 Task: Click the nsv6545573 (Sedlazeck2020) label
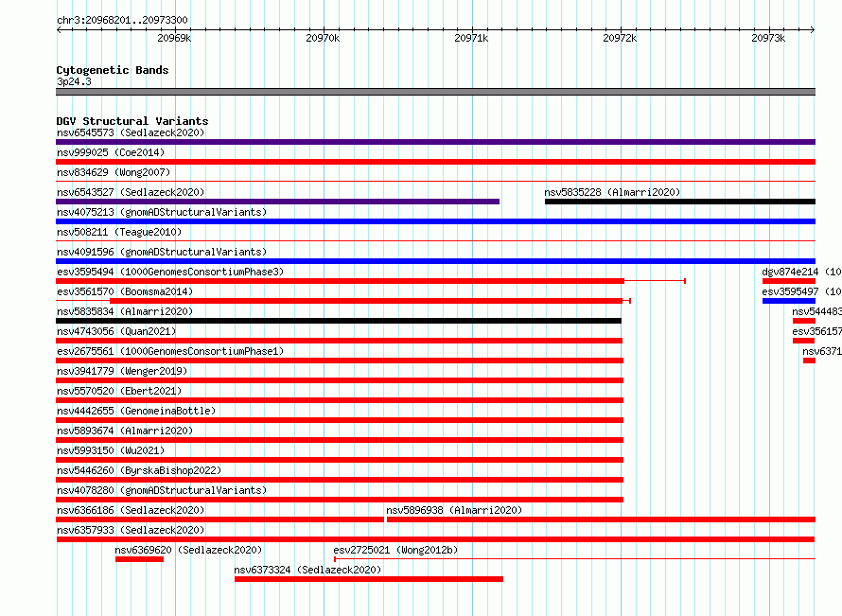click(131, 132)
